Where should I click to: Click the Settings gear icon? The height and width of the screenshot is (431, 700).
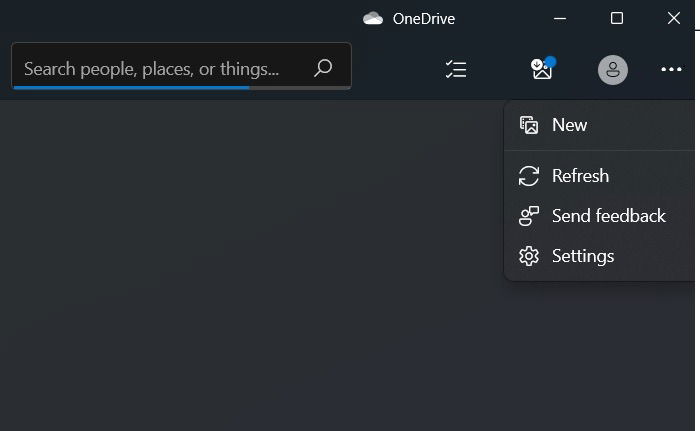coord(529,256)
